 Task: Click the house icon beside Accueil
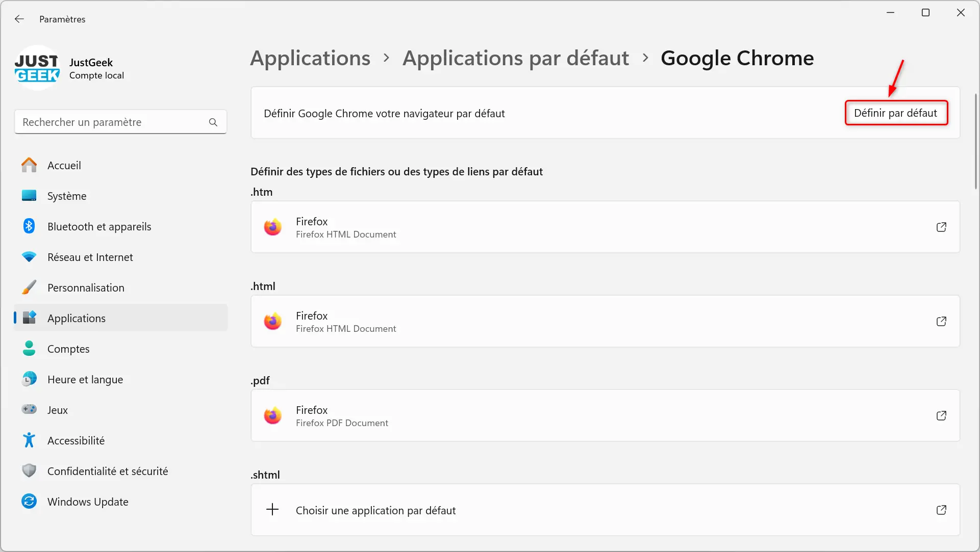29,165
